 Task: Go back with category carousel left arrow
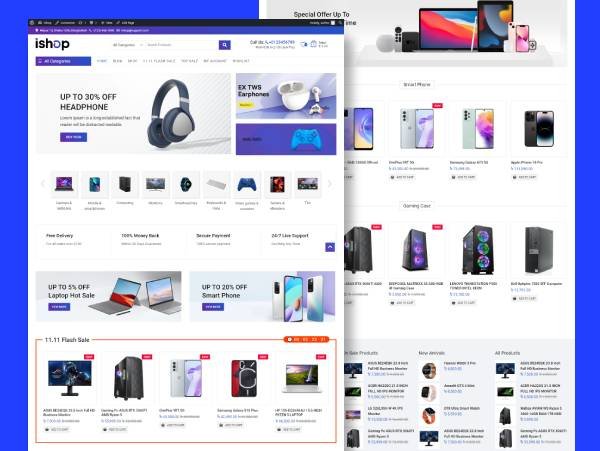click(42, 184)
